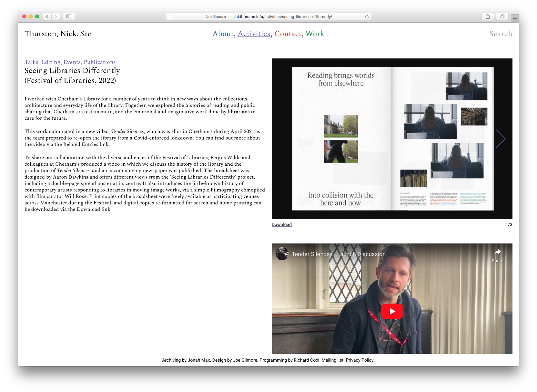This screenshot has width=537, height=392.
Task: Reload the page with refresh icon
Action: click(x=367, y=16)
